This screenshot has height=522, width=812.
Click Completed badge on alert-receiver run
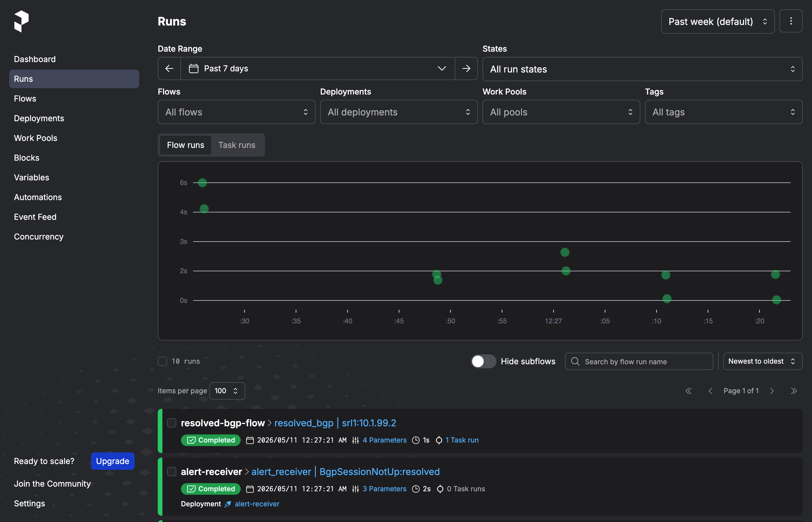click(211, 489)
